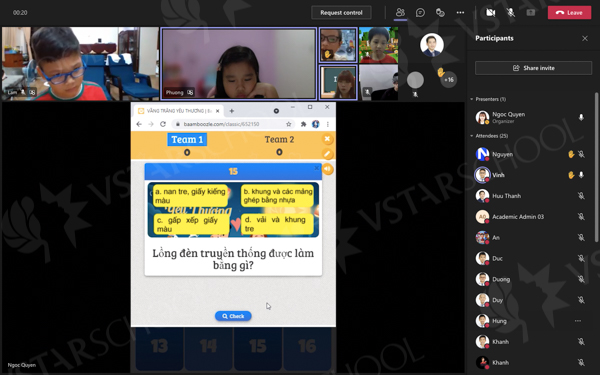Click the muted mic icon beside Nguyen

coord(581,154)
